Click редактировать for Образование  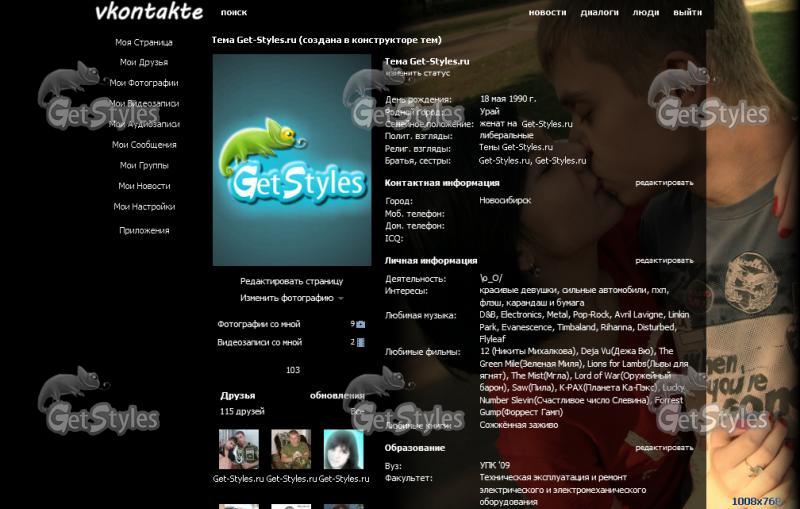point(664,448)
